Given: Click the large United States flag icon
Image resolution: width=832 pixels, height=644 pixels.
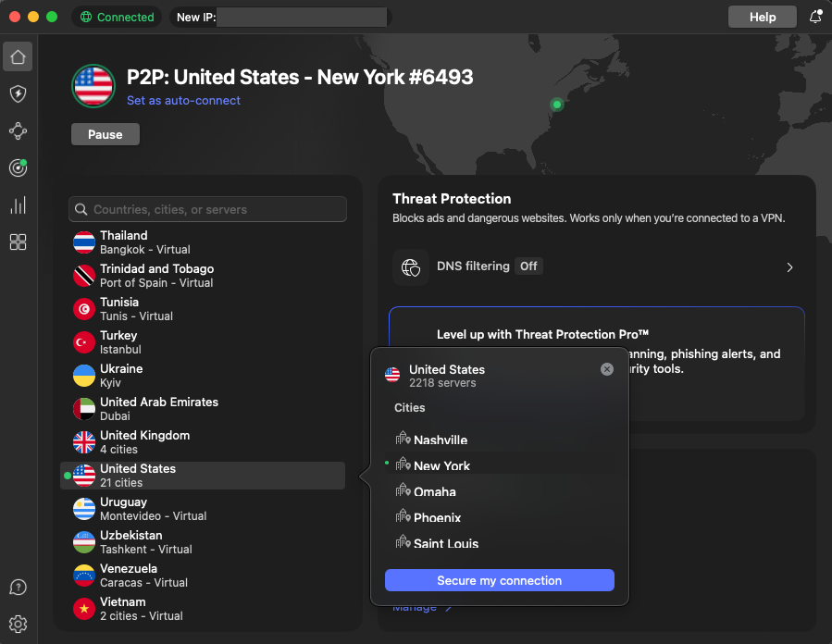Looking at the screenshot, I should tap(93, 86).
